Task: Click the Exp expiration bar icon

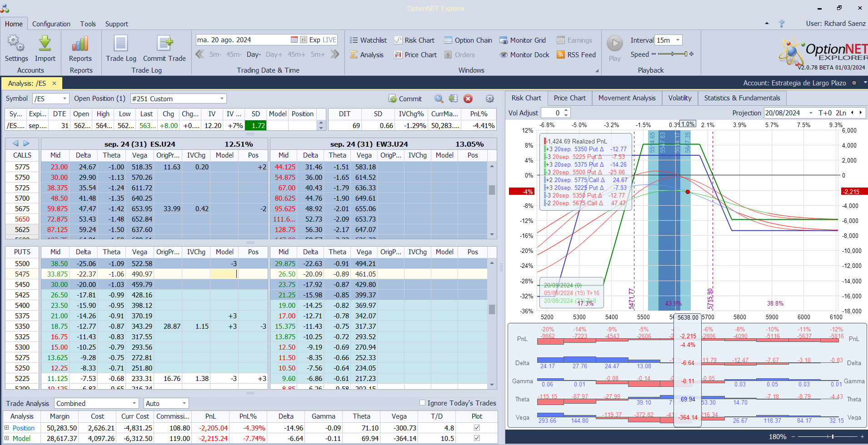Action: click(304, 40)
